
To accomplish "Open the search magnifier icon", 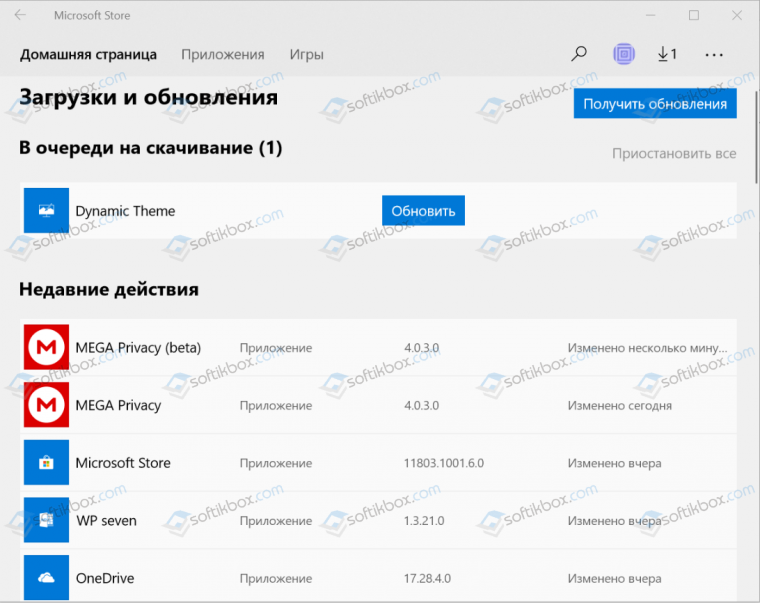I will (579, 54).
